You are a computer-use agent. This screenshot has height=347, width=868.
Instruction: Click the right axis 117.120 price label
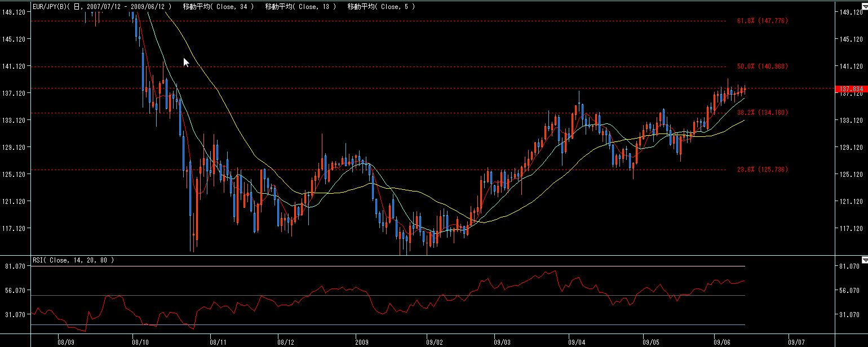(851, 228)
